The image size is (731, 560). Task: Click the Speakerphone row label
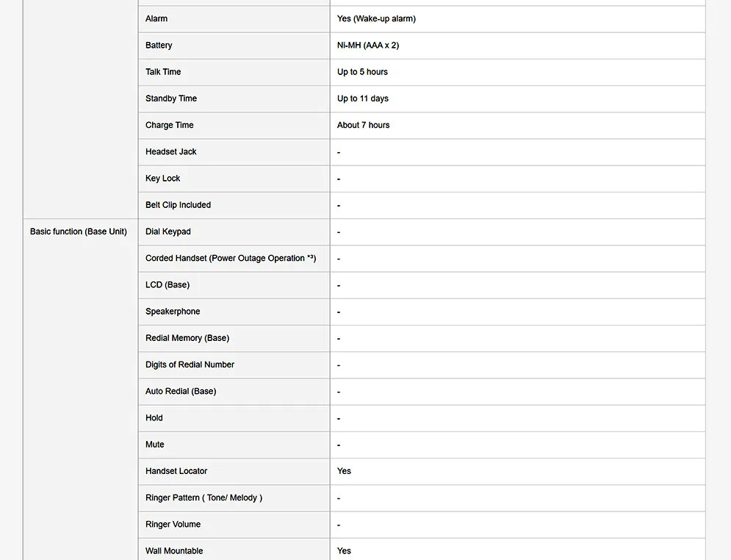pos(173,311)
